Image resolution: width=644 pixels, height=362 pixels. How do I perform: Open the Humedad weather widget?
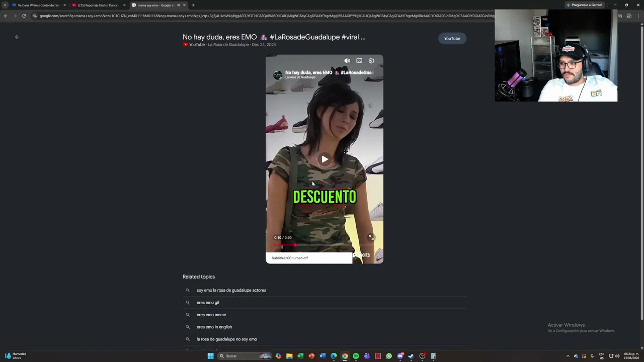pos(15,356)
